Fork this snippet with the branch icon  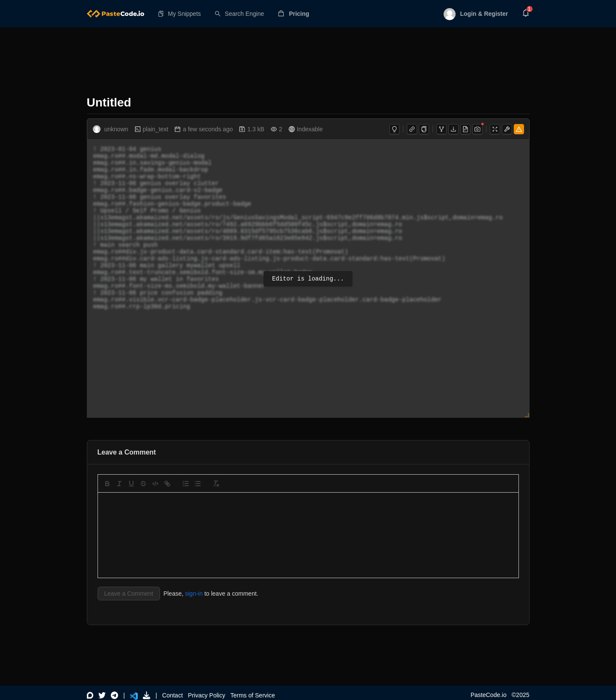(x=441, y=129)
